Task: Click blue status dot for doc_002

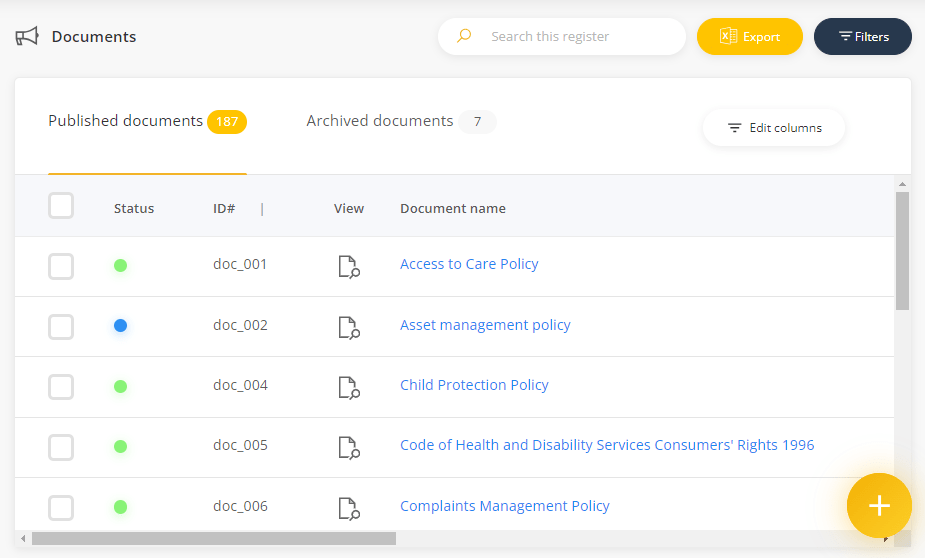Action: point(120,326)
